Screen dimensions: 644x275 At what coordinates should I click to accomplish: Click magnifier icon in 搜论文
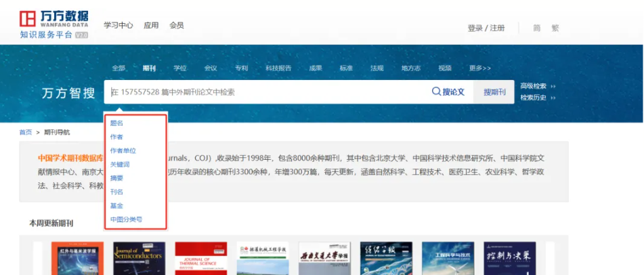(x=436, y=91)
